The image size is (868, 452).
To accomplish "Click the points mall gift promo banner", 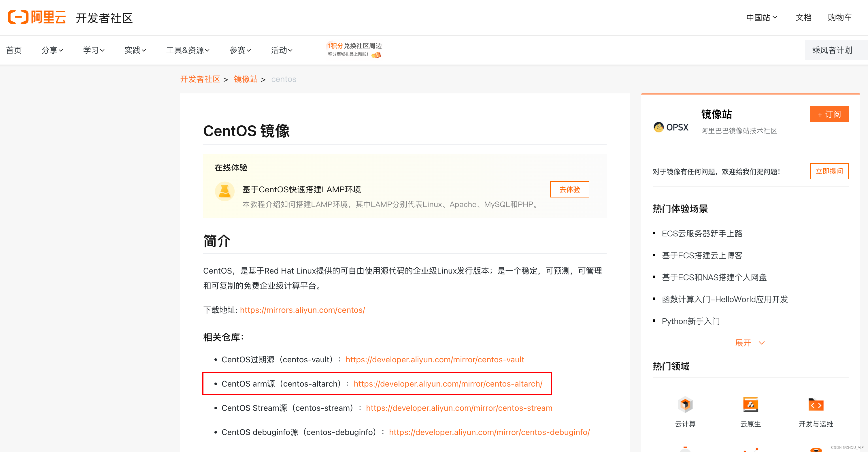I will (x=354, y=50).
